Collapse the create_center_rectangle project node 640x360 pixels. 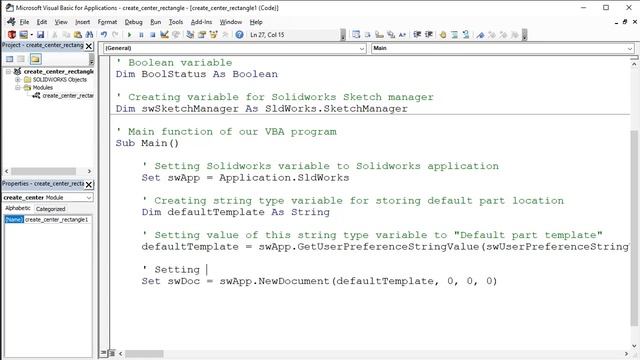coord(8,71)
